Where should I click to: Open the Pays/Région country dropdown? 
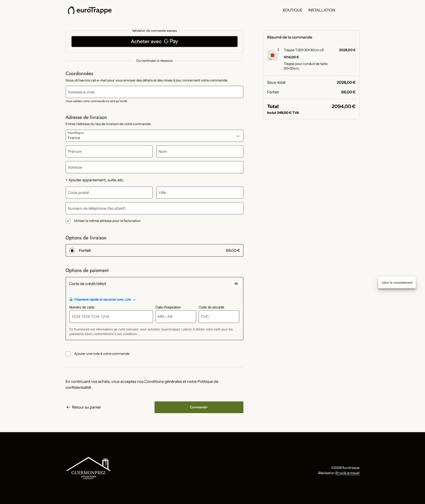(x=154, y=136)
